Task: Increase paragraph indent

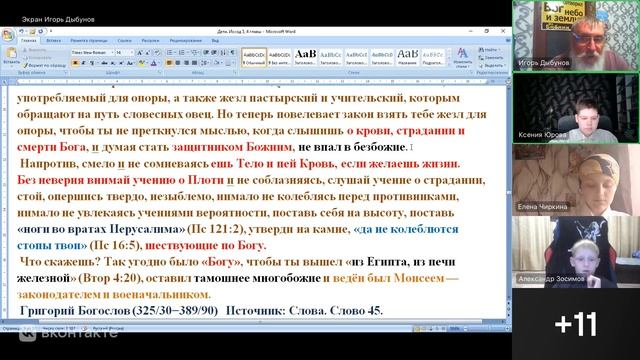Action: pyautogui.click(x=214, y=53)
